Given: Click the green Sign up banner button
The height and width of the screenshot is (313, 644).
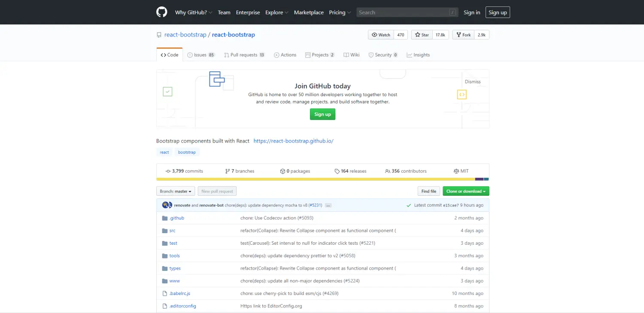Looking at the screenshot, I should (x=322, y=114).
